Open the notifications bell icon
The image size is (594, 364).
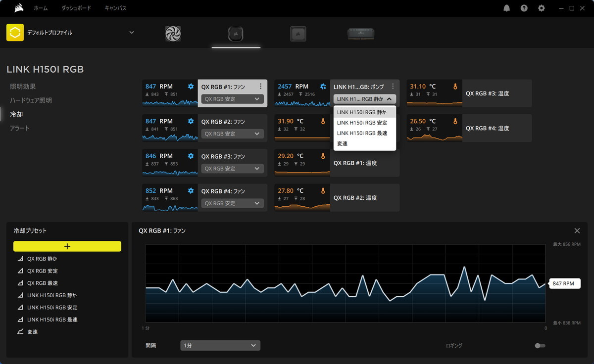[507, 8]
